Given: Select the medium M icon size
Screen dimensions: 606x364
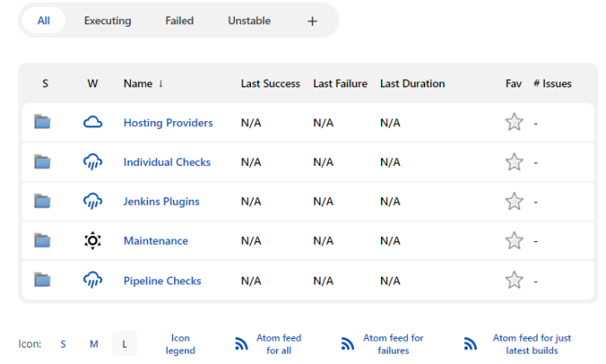Looking at the screenshot, I should coord(93,344).
